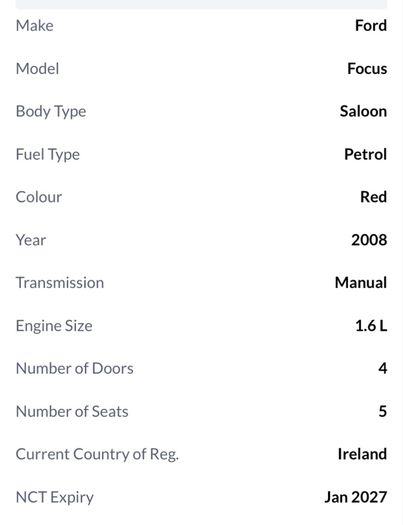The height and width of the screenshot is (525, 403).
Task: Select the Ford make value
Action: pyautogui.click(x=371, y=26)
